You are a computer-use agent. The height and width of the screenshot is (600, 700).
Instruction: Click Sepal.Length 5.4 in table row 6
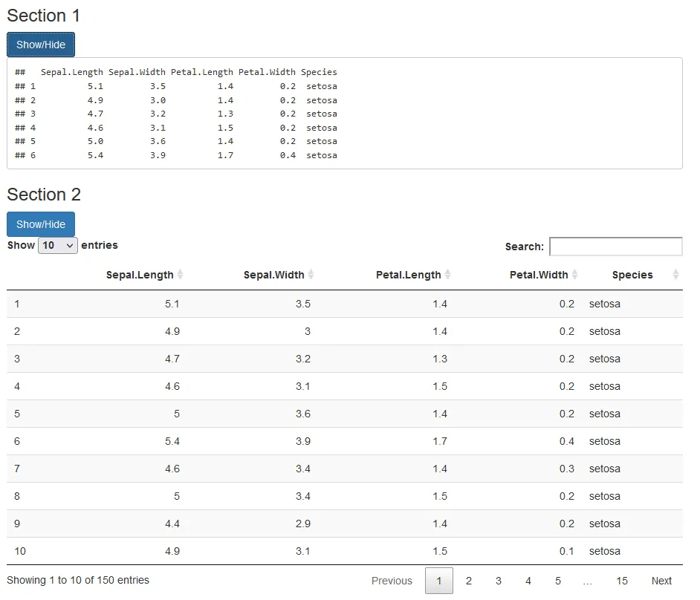172,441
